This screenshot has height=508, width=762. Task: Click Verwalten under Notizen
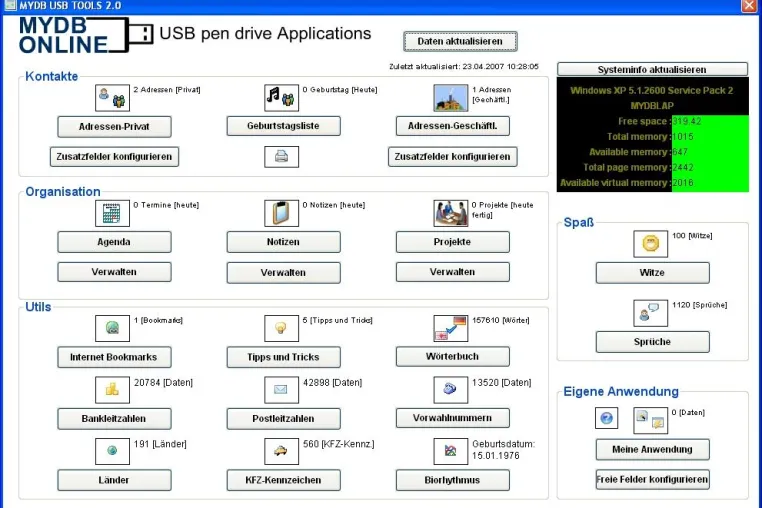pos(283,272)
